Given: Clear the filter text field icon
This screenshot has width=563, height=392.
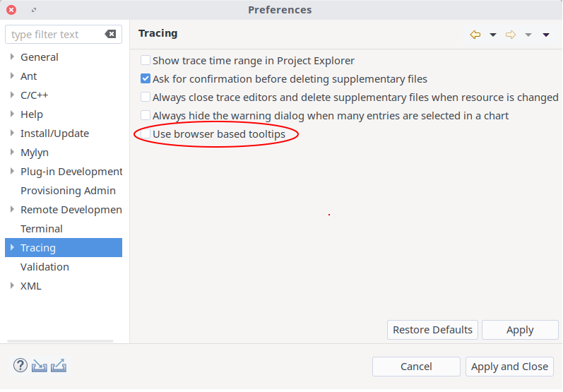Looking at the screenshot, I should [110, 34].
